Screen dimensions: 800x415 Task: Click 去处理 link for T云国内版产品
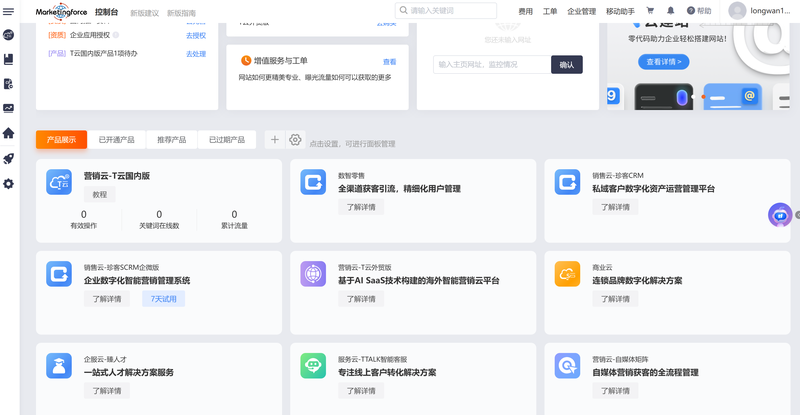[x=196, y=54]
